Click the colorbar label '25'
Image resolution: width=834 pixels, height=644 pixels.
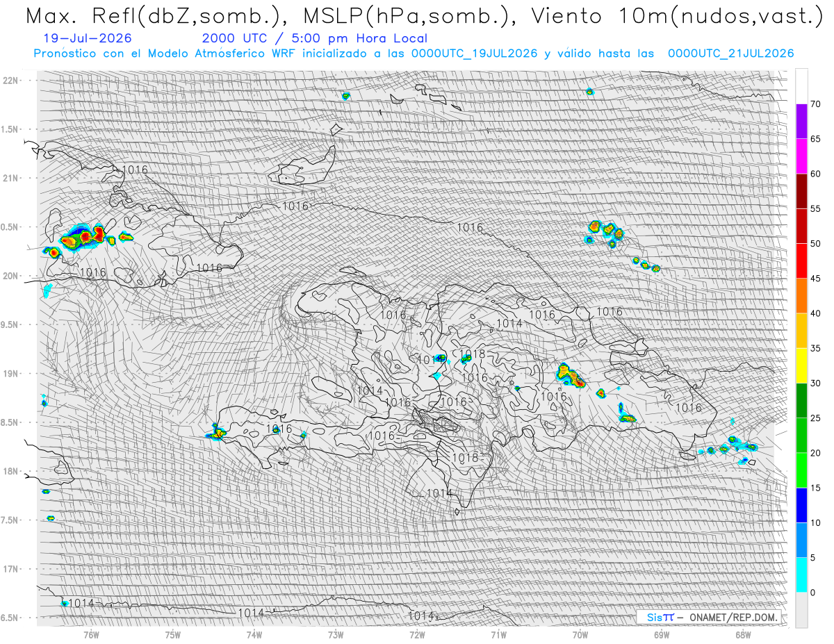pyautogui.click(x=815, y=418)
